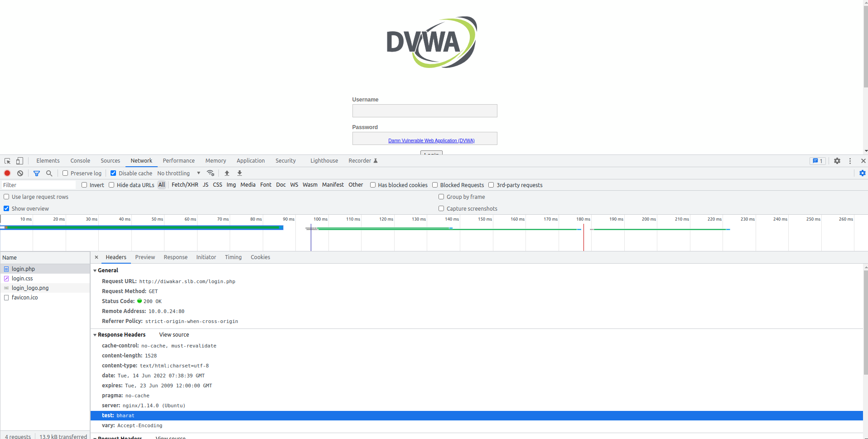Check the Blocked Requests box

pos(435,185)
